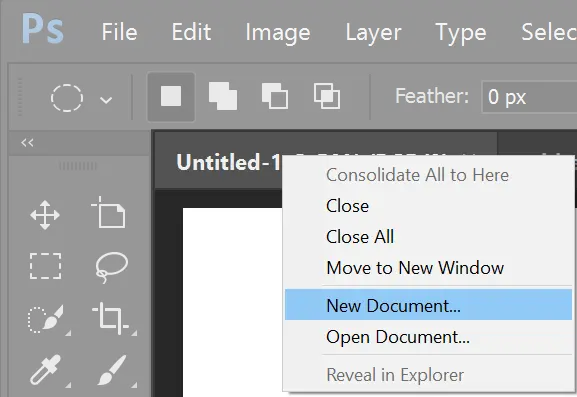Enable Add to selection mode
The image size is (577, 397).
click(223, 96)
